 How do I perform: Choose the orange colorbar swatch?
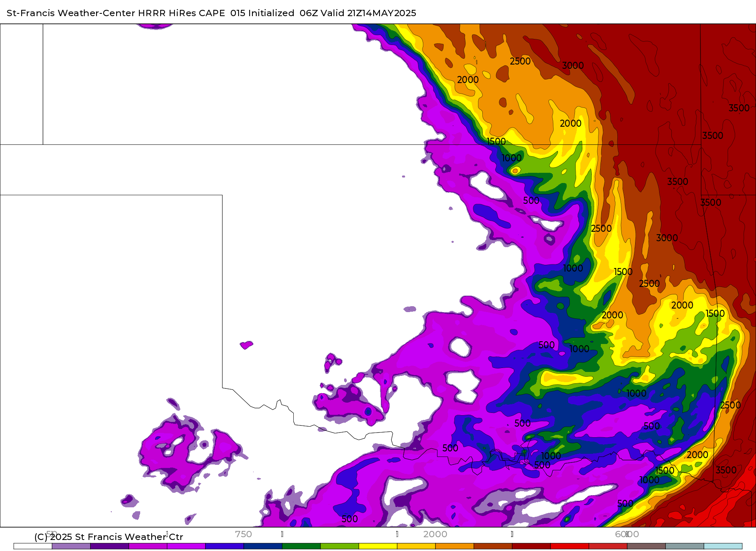point(455,546)
